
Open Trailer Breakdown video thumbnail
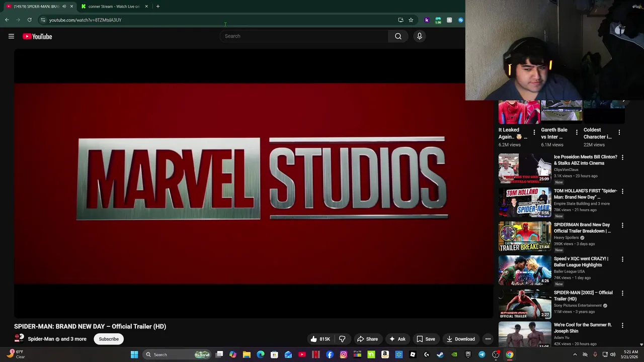pos(525,236)
